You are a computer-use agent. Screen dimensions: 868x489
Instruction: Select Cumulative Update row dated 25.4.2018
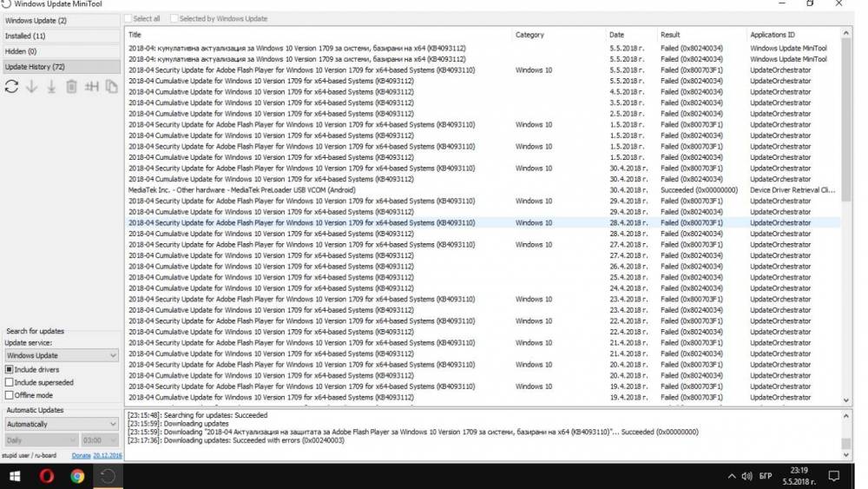click(483, 277)
